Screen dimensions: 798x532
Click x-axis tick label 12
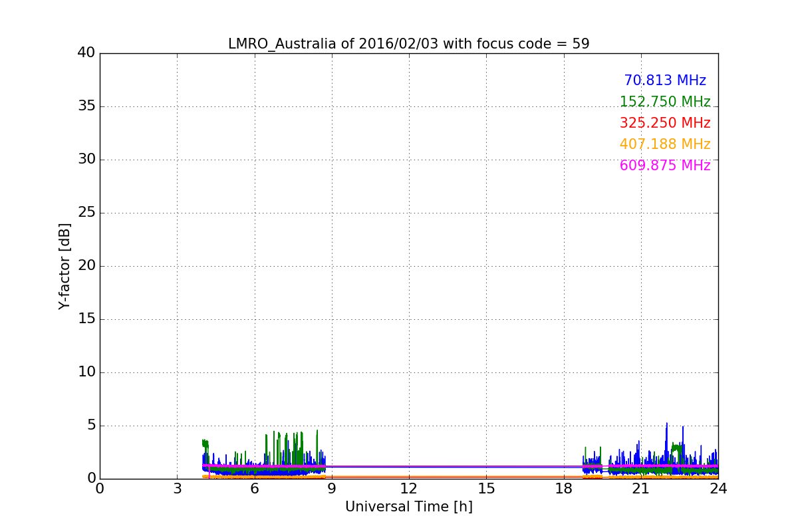point(409,489)
